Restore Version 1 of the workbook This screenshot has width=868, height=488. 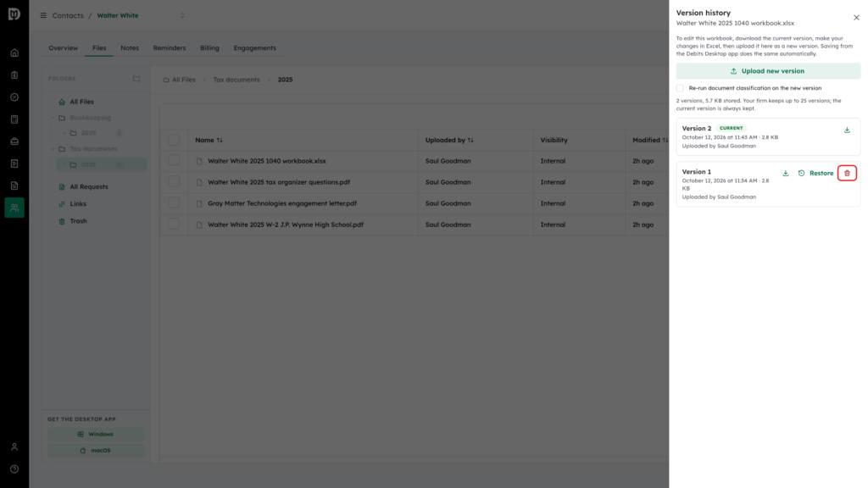click(x=815, y=173)
